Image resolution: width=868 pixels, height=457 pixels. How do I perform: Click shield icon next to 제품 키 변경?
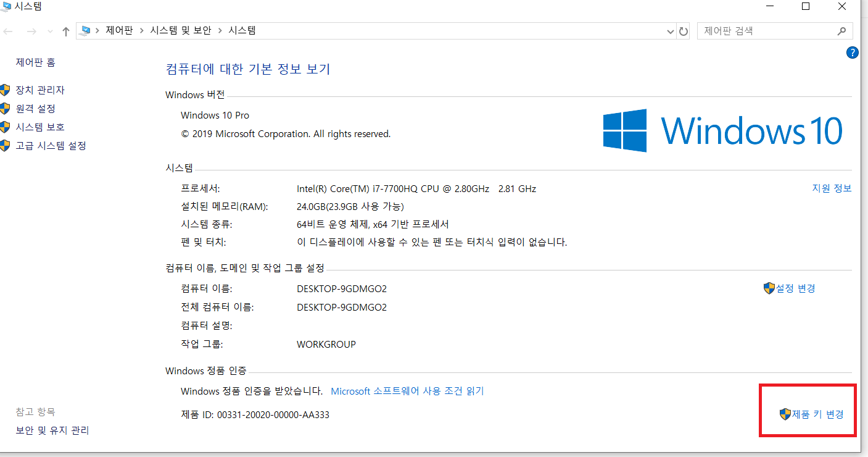pyautogui.click(x=785, y=414)
